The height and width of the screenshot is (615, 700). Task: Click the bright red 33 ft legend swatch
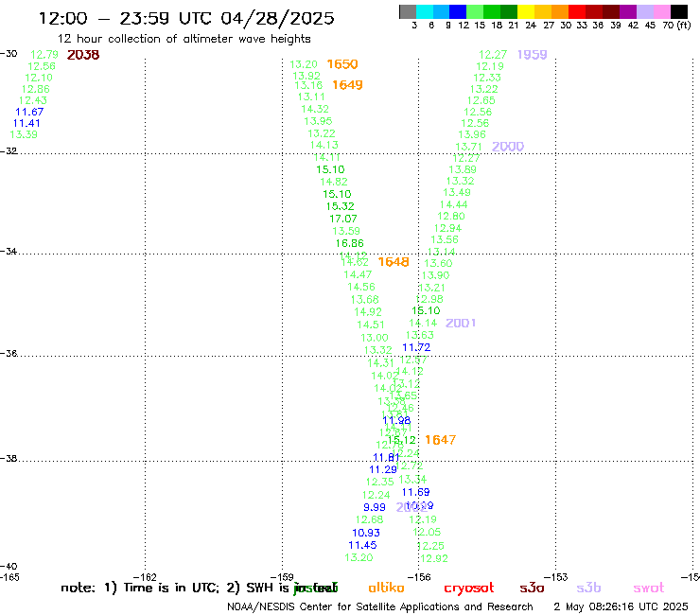tap(576, 11)
